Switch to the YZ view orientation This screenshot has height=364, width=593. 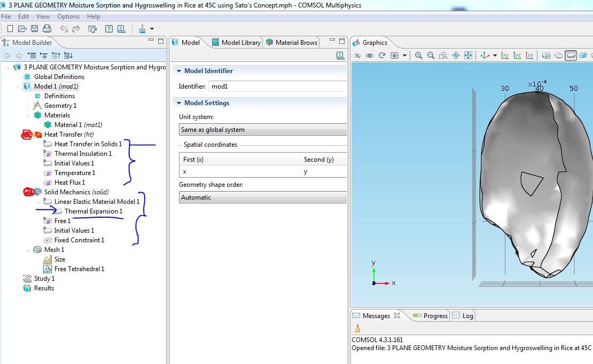coord(517,56)
